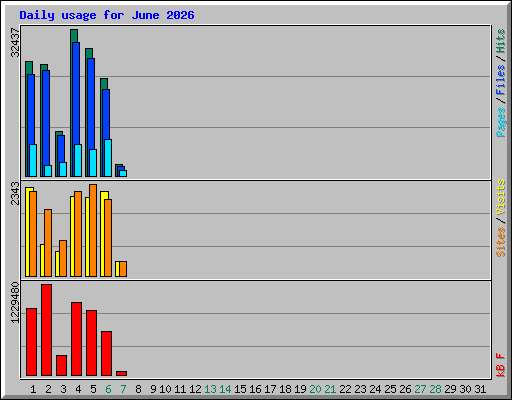Click green weekend day 13 label
The height and width of the screenshot is (400, 512).
point(210,389)
